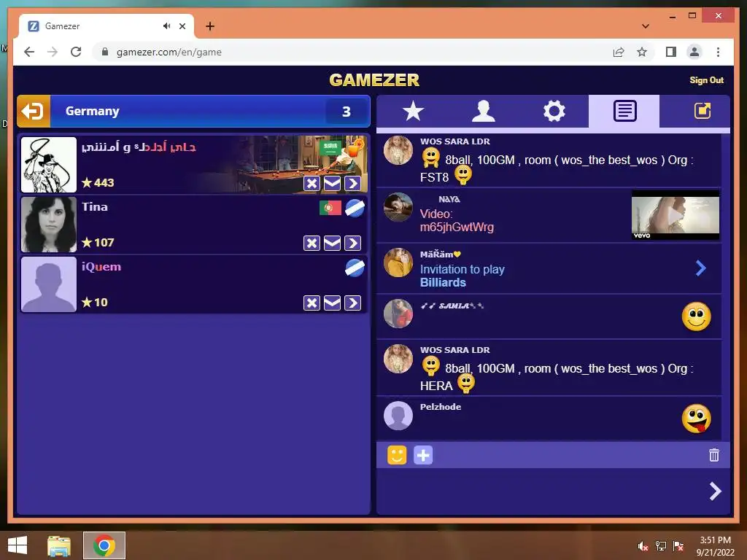The height and width of the screenshot is (560, 747).
Task: Open SAMIA's avatar in chat
Action: pyautogui.click(x=398, y=314)
